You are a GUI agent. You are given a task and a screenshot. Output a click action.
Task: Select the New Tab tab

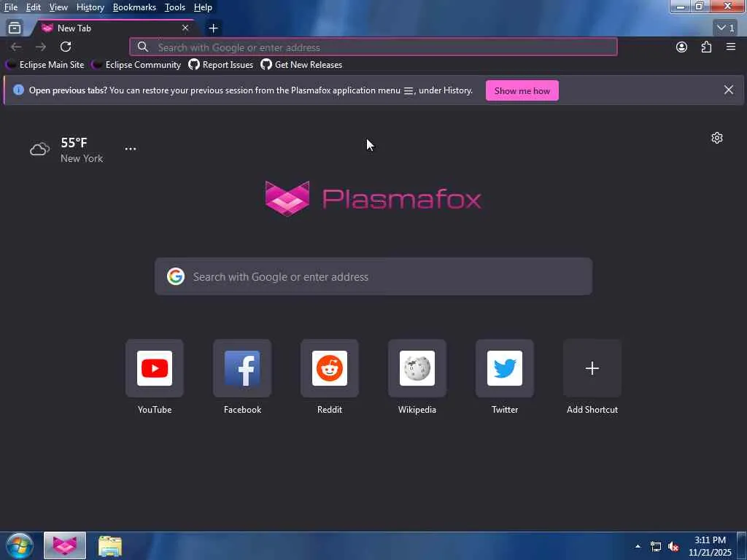coord(115,28)
